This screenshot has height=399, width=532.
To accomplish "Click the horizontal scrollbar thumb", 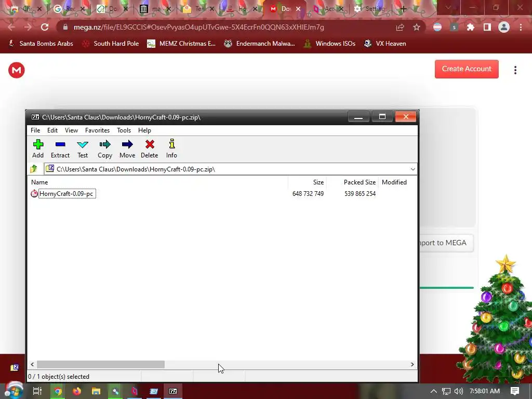I will (x=100, y=364).
